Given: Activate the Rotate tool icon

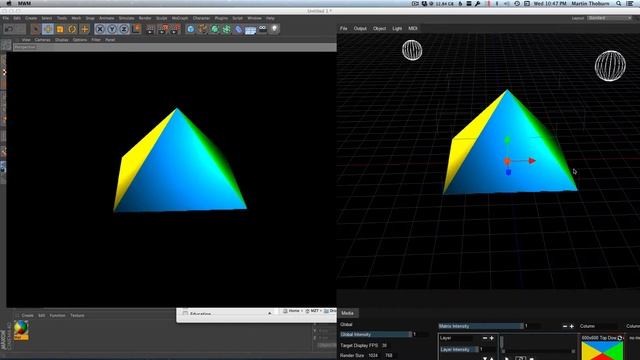Looking at the screenshot, I should tap(72, 29).
